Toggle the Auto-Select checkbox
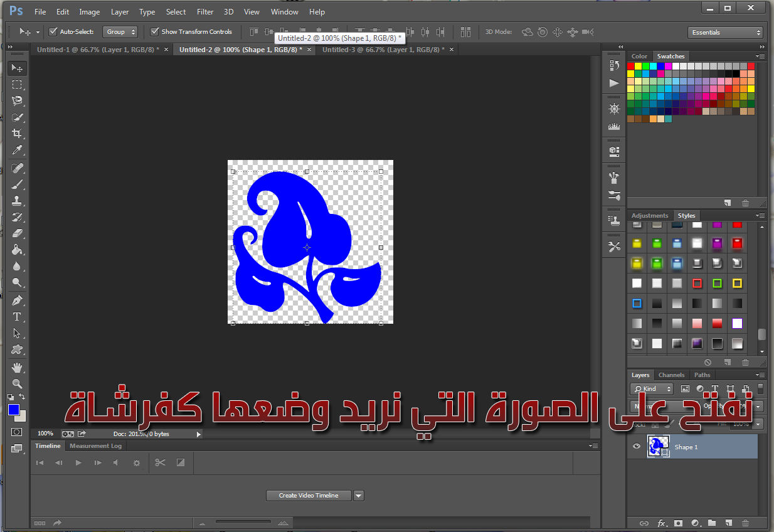 tap(53, 31)
